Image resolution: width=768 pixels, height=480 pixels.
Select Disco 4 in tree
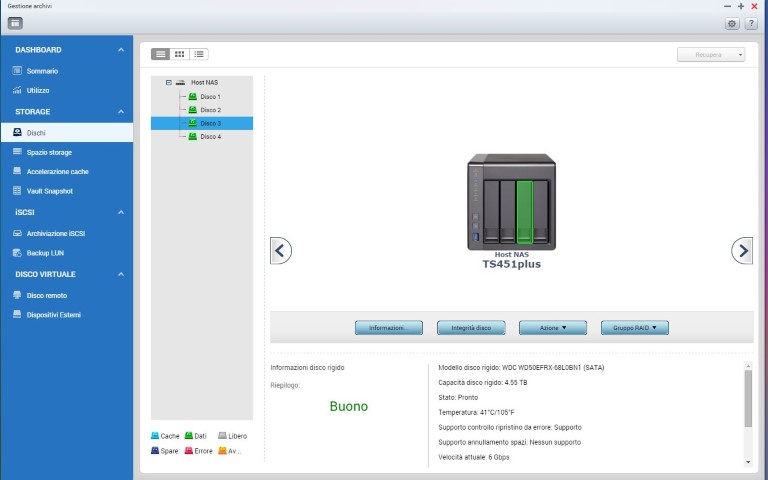click(210, 136)
